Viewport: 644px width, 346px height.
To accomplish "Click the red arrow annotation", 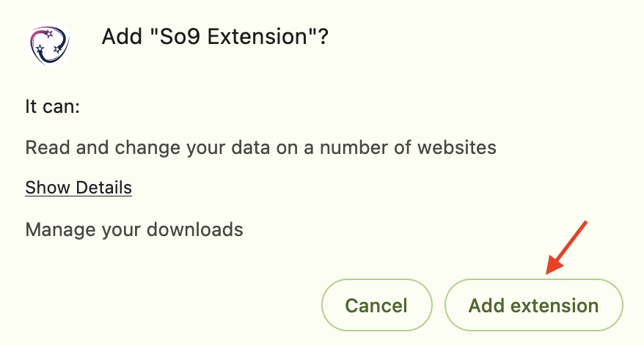I will 567,246.
